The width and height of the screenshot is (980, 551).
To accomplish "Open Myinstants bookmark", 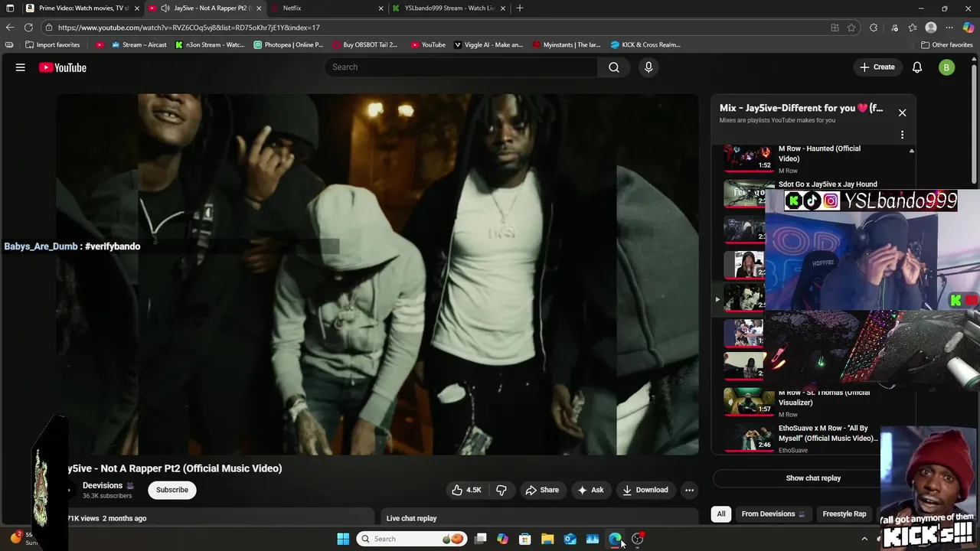I will point(567,45).
